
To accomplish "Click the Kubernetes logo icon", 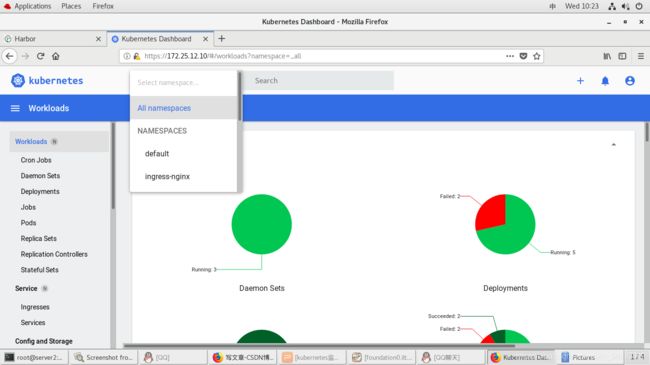I will 18,80.
